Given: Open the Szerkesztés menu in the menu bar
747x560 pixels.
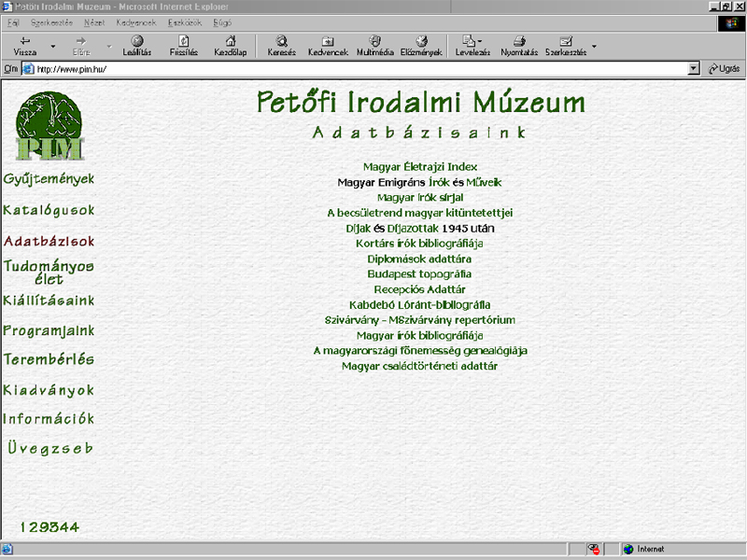Looking at the screenshot, I should [51, 22].
